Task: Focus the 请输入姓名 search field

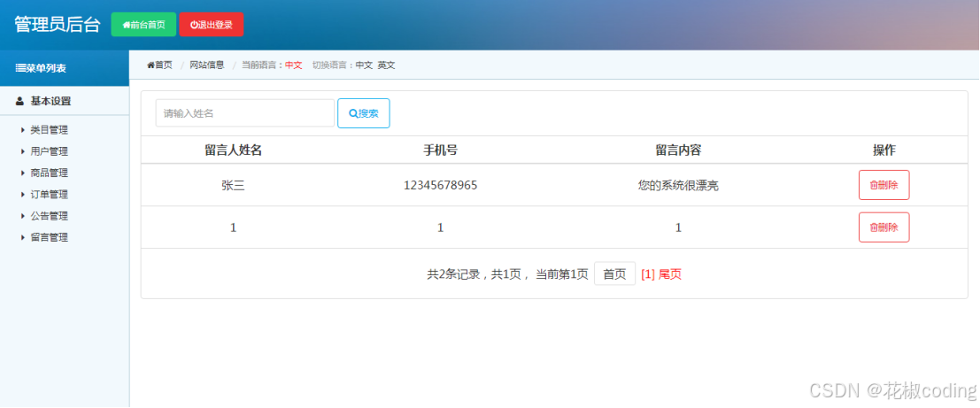Action: (x=245, y=113)
